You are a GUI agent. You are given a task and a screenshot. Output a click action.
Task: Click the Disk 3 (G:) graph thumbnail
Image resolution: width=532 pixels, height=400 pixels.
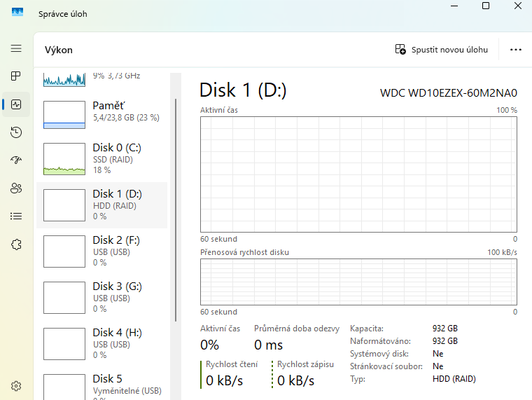coord(64,298)
